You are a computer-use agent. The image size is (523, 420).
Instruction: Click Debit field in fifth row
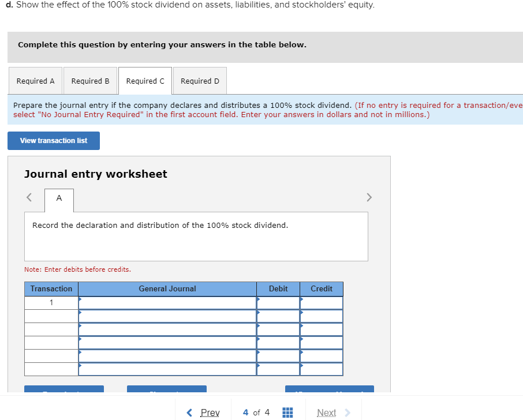[x=278, y=357]
